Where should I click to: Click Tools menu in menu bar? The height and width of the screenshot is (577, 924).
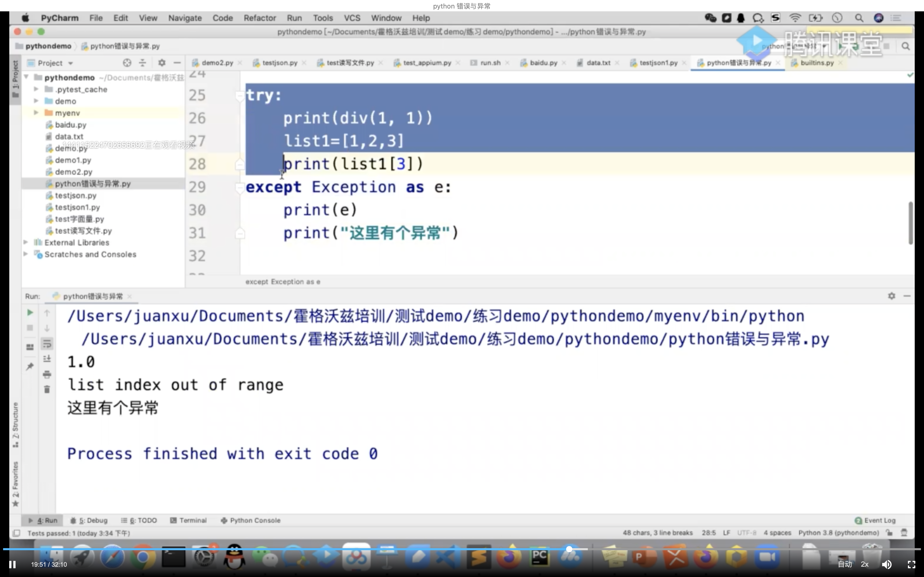coord(323,18)
